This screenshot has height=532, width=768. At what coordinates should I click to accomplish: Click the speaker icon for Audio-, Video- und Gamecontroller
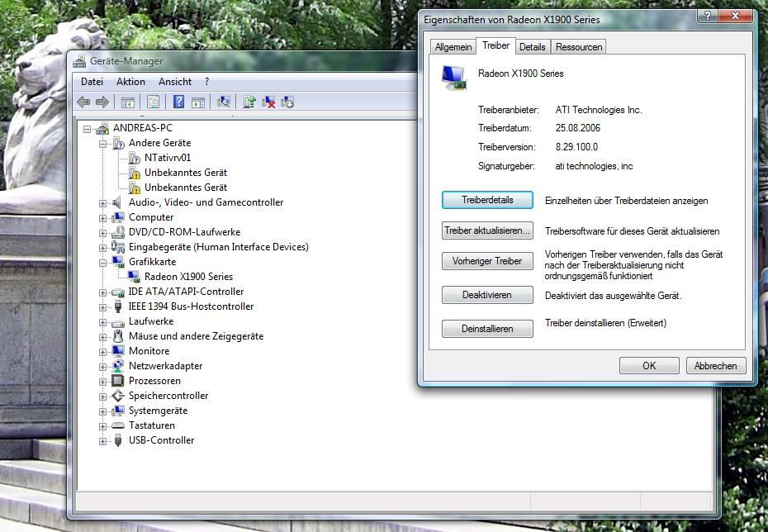[x=117, y=202]
